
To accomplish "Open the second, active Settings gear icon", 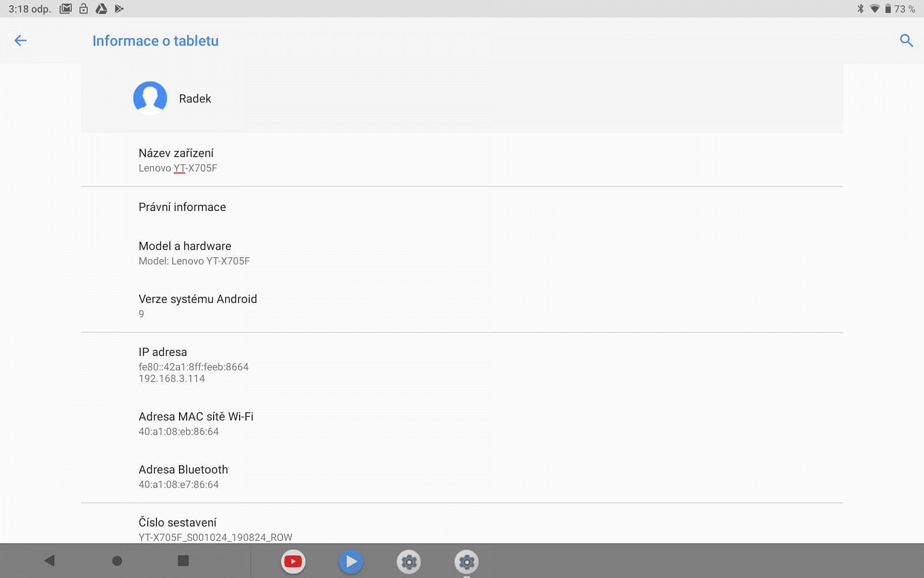I will (467, 561).
